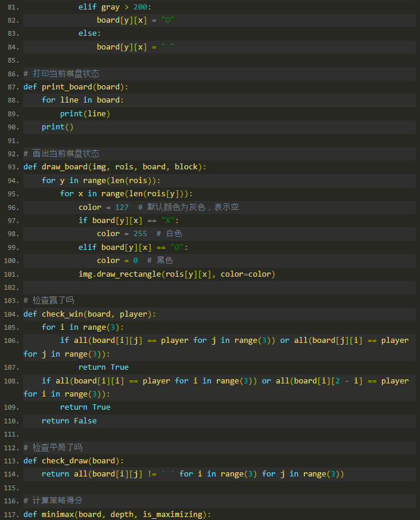The height and width of the screenshot is (520, 420).
Task: Click 'return True' on line 107
Action: (x=104, y=367)
